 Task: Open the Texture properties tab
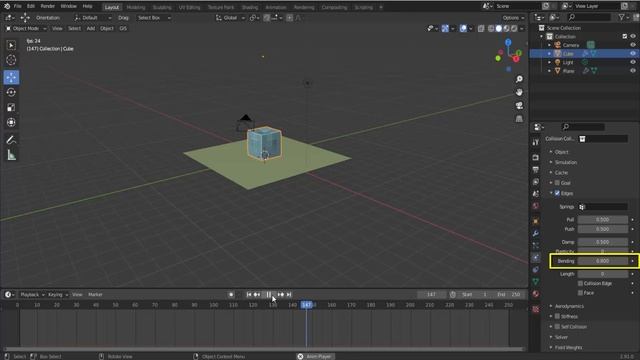pyautogui.click(x=536, y=309)
